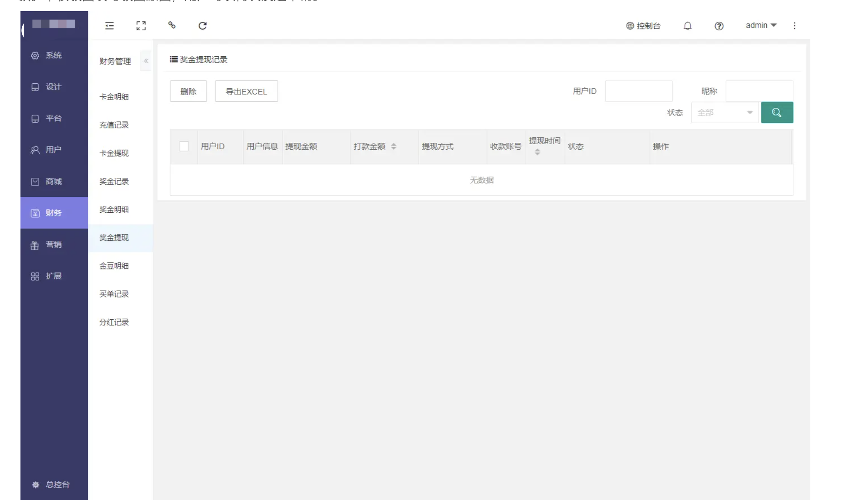The height and width of the screenshot is (504, 847).
Task: Open 金豆明细 submenu item
Action: pos(121,266)
